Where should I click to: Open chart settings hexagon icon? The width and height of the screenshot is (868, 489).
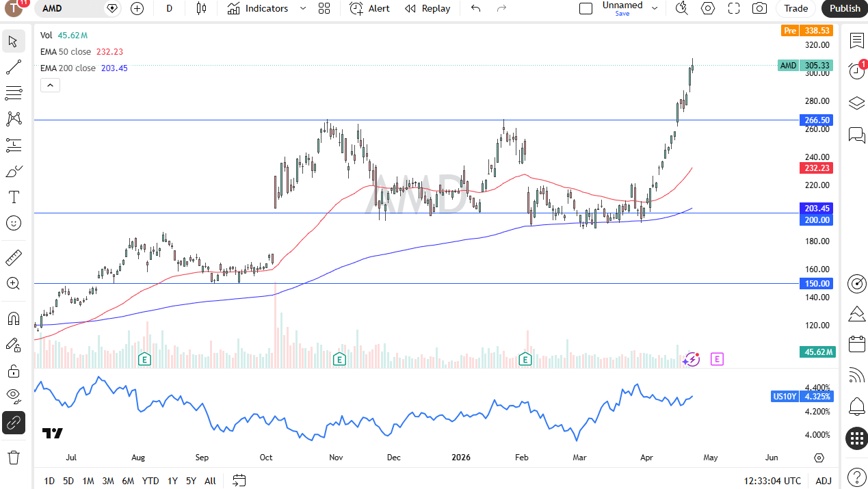(708, 8)
